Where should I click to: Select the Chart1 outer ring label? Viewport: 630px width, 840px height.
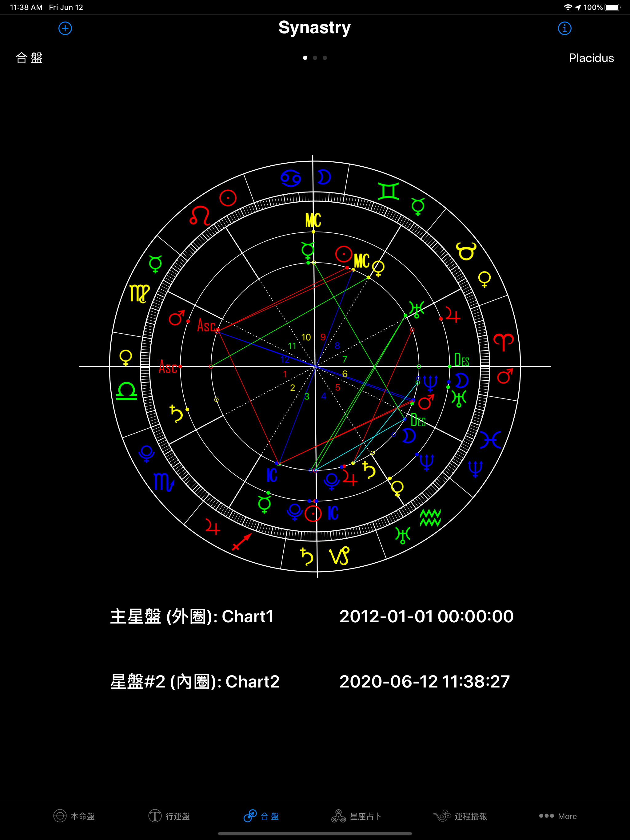192,616
